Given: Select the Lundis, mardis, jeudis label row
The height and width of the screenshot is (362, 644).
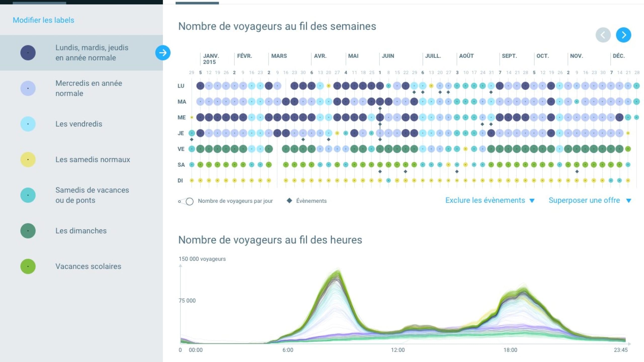Looking at the screenshot, I should [81, 53].
